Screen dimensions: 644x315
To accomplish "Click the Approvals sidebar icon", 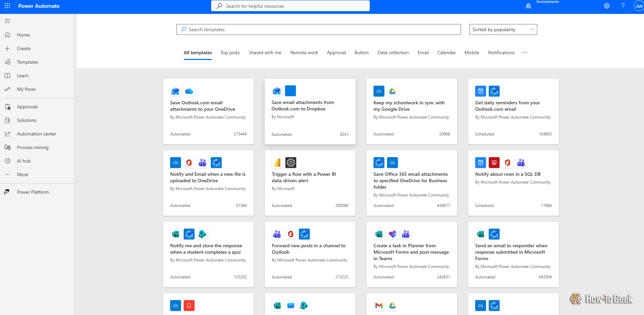I will [7, 107].
